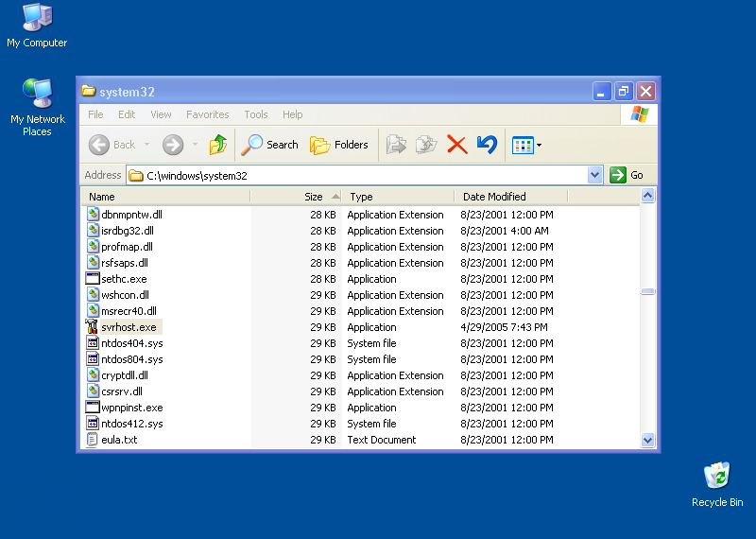Screen dimensions: 756x539
Task: Sort by the Size column header
Action: pyautogui.click(x=296, y=197)
